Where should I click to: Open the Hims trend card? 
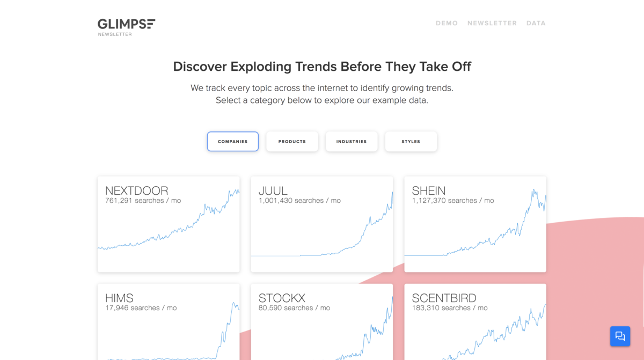coord(169,322)
